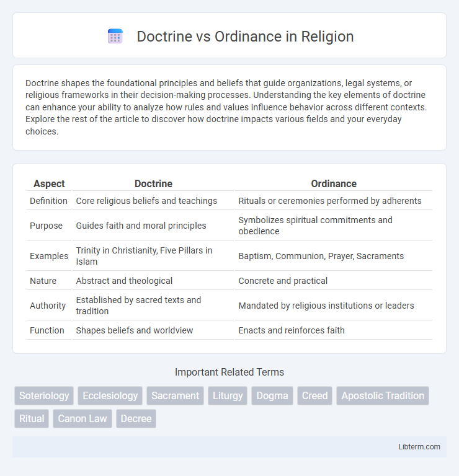Open the Soteriology related term tag
459x476 pixels.
click(44, 395)
